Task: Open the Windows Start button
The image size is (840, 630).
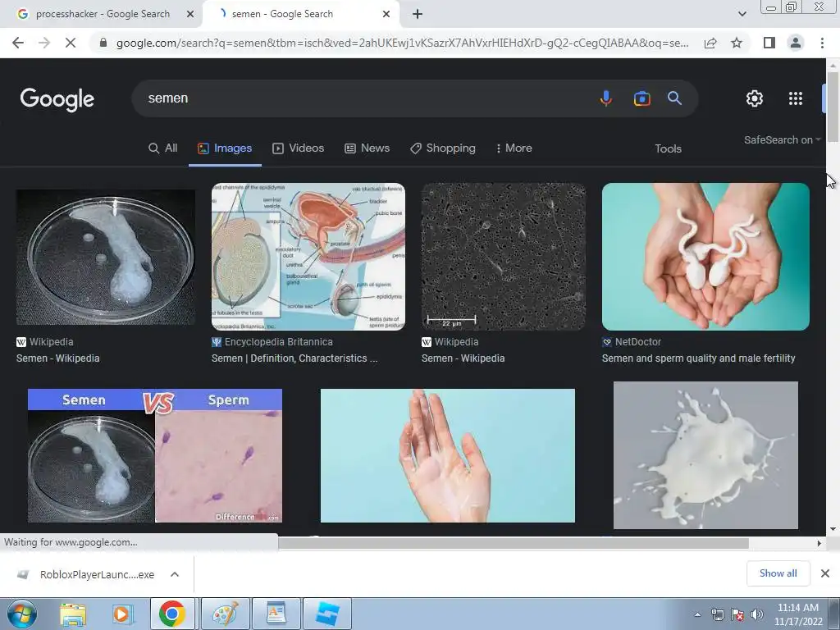Action: tap(21, 614)
